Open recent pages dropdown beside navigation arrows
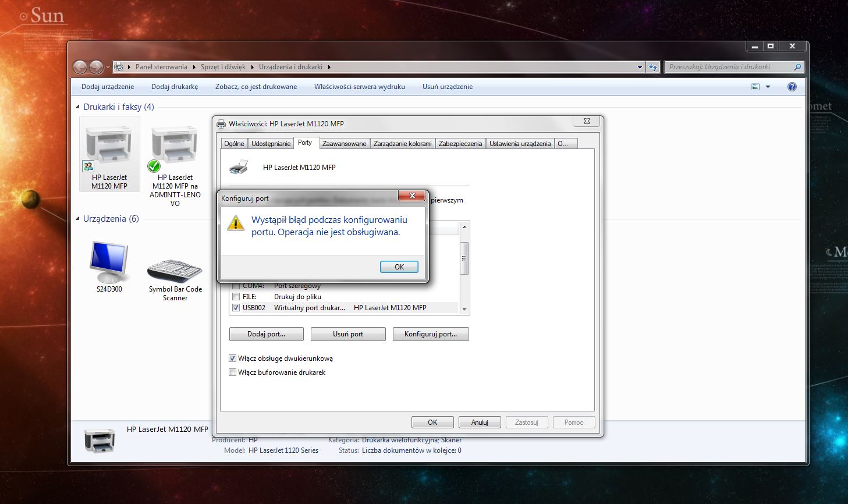The image size is (848, 504). tap(108, 68)
